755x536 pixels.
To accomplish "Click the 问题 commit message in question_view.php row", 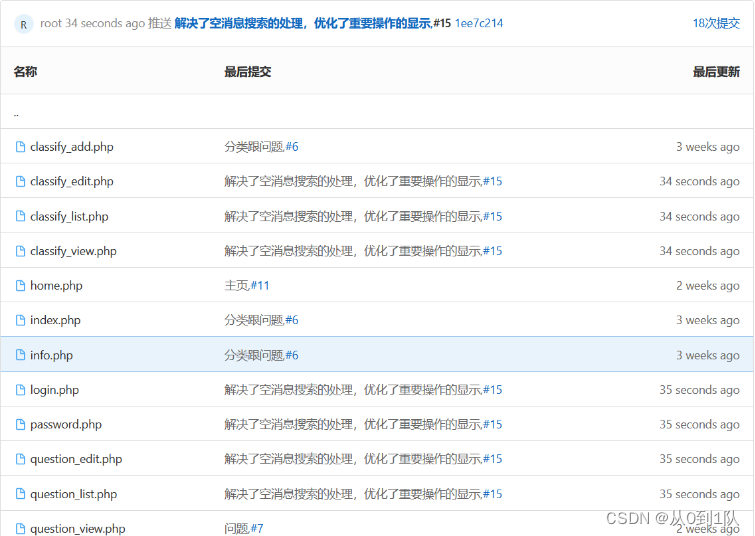I will pos(236,529).
